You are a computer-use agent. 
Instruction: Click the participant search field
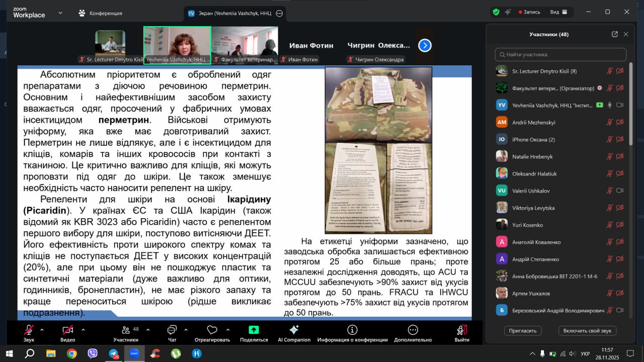pyautogui.click(x=560, y=54)
